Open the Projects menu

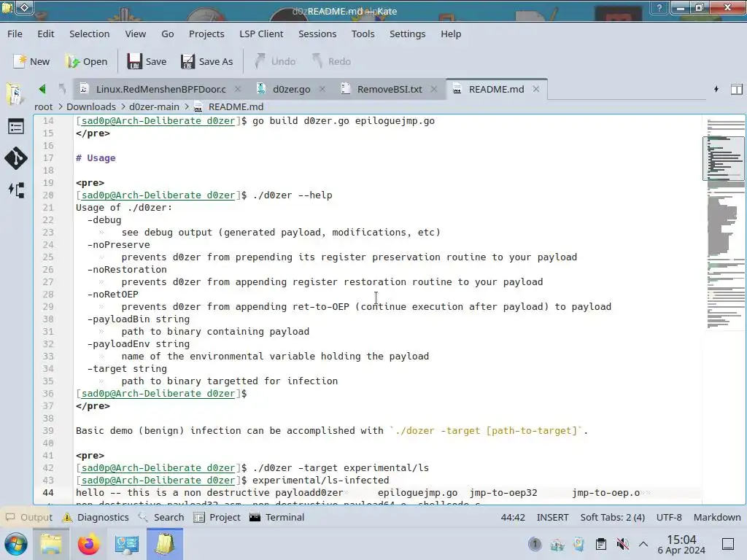point(206,34)
